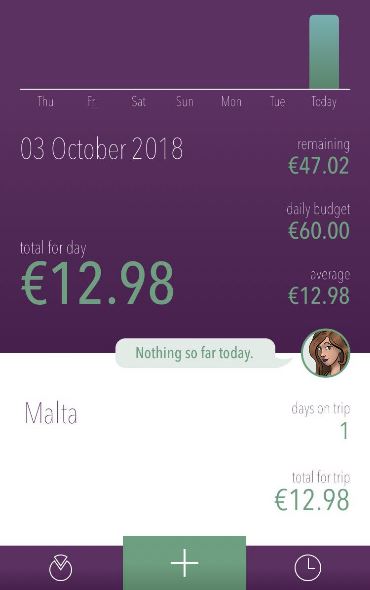Select Mon on the chart axis
Screen dimensions: 370x590
231,102
